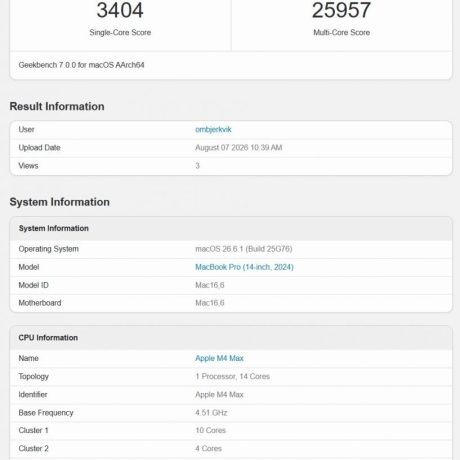Click the Topology row label
Viewport: 460px width, 460px height.
pos(34,377)
